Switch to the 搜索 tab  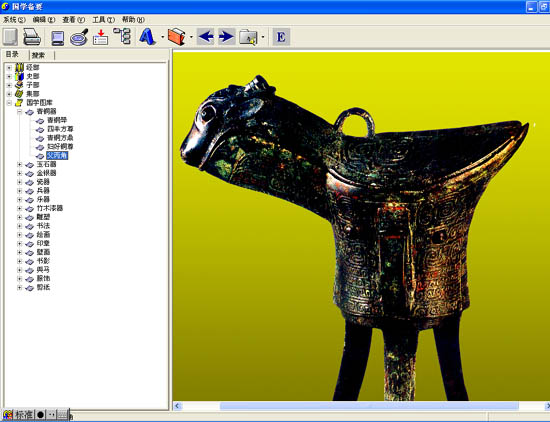38,55
